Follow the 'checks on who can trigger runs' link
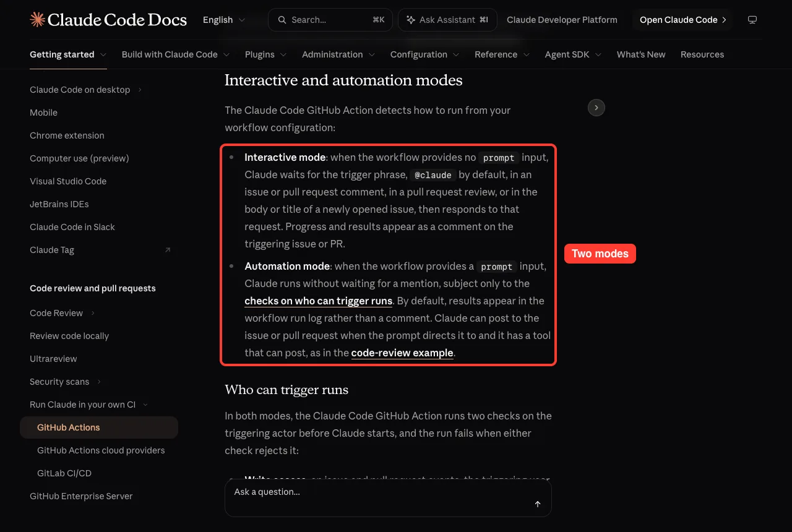 (318, 301)
